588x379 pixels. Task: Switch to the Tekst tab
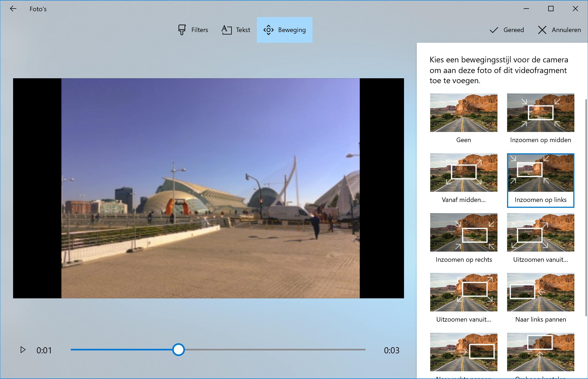point(236,30)
